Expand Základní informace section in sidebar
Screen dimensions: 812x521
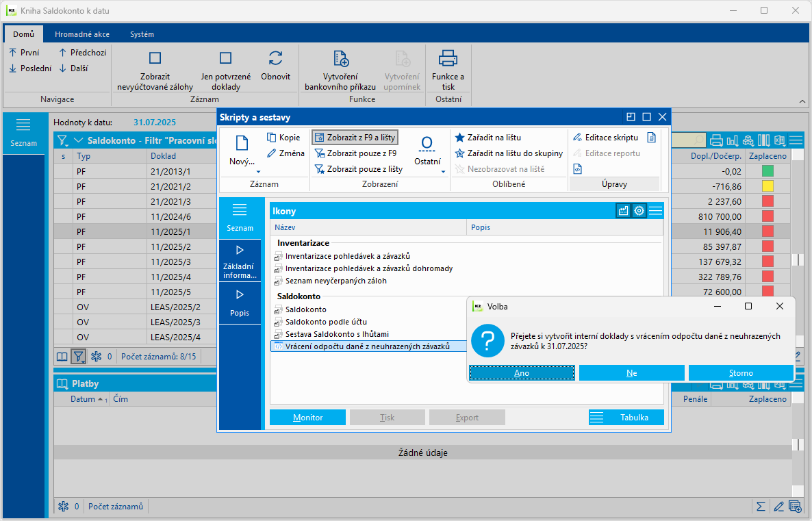240,261
